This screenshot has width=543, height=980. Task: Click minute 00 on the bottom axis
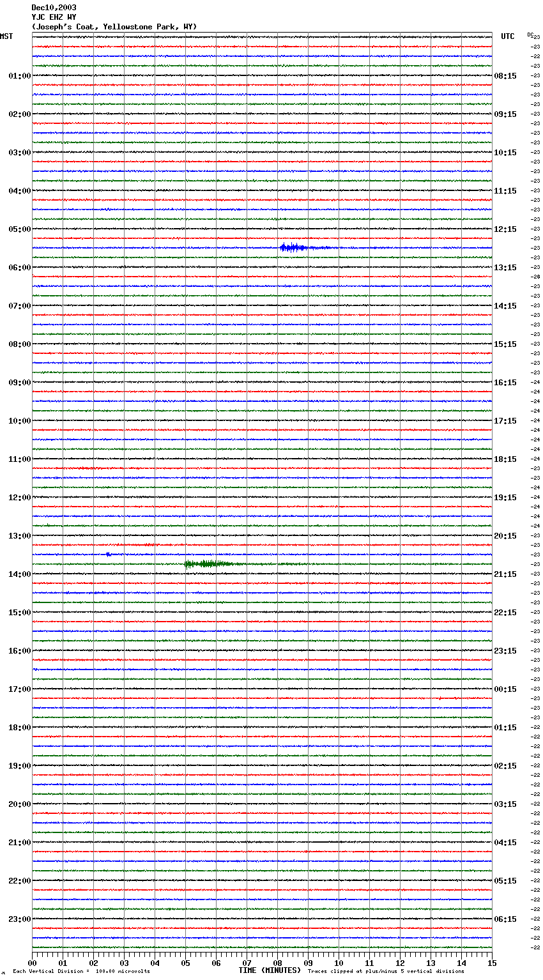(x=32, y=963)
